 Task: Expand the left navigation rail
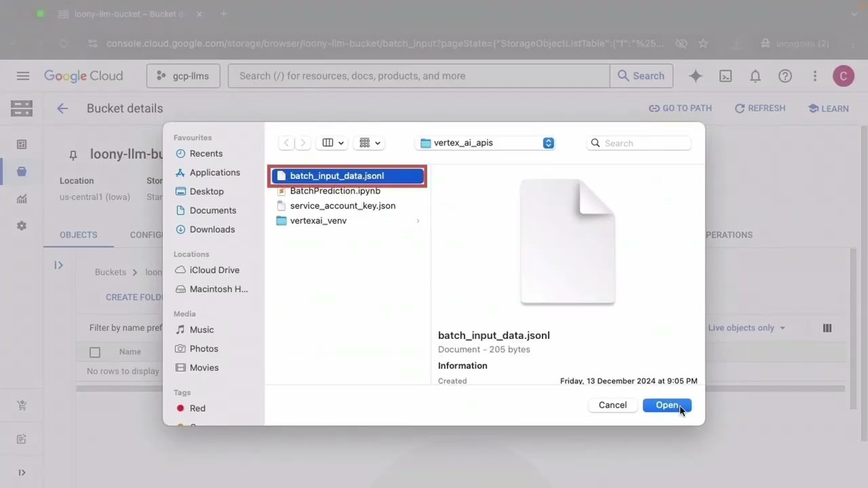[x=22, y=473]
